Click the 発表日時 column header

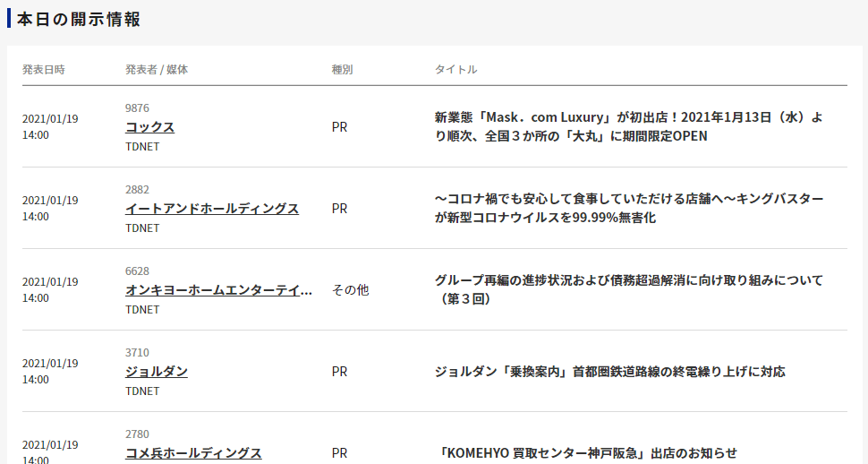pos(44,70)
